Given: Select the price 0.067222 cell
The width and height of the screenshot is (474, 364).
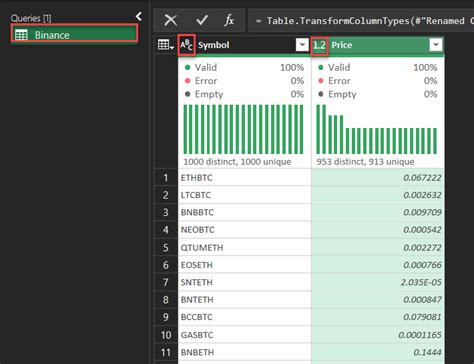Looking at the screenshot, I should tap(377, 178).
